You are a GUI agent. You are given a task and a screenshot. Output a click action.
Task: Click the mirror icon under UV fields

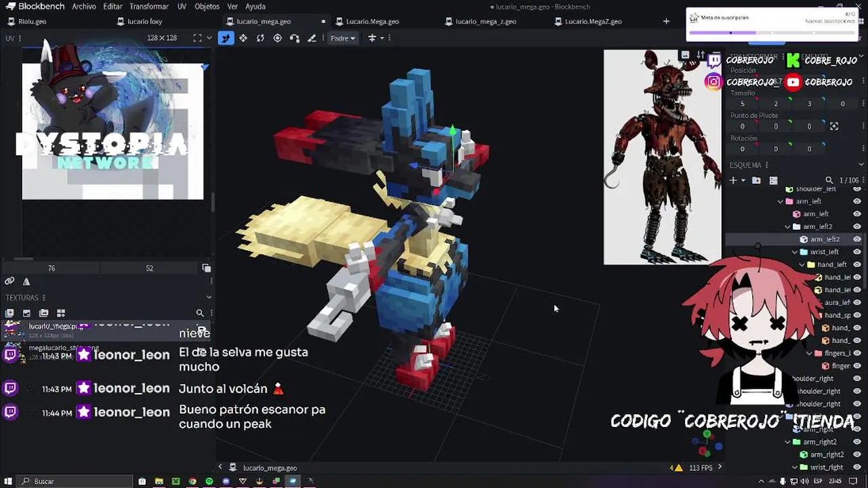tap(26, 281)
